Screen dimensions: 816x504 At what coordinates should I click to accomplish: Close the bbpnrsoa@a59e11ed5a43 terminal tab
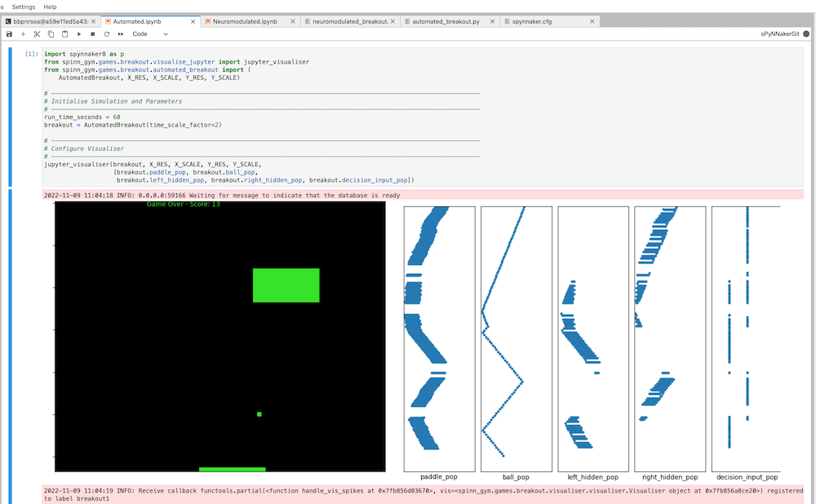pyautogui.click(x=93, y=21)
